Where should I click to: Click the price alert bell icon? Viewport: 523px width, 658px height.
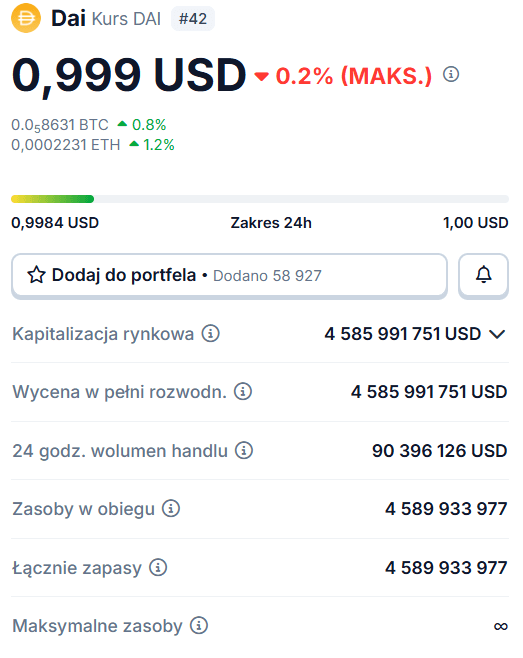pos(484,275)
